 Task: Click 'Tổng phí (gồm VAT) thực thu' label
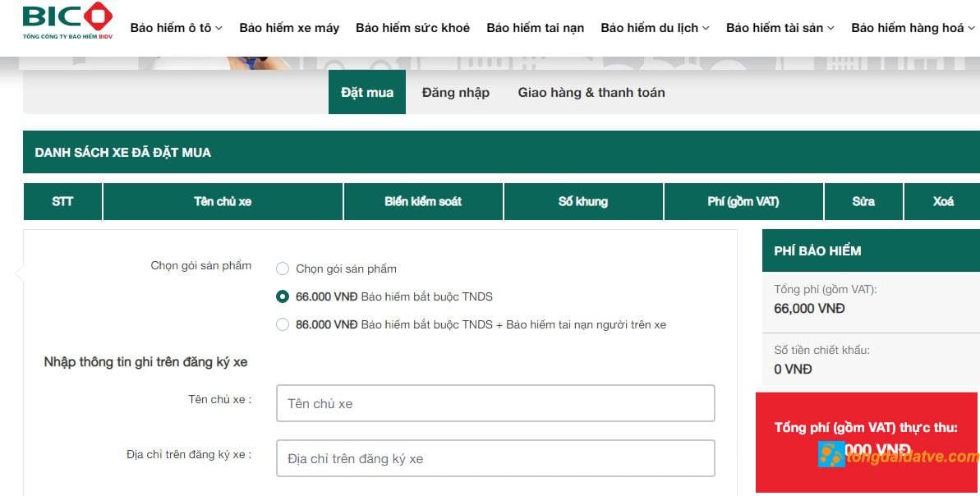(866, 427)
